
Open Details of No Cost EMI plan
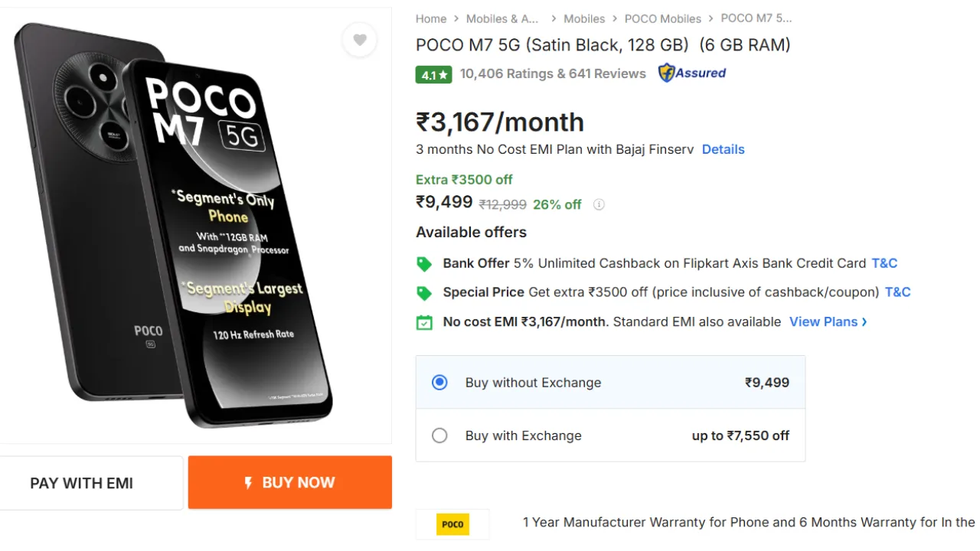723,149
